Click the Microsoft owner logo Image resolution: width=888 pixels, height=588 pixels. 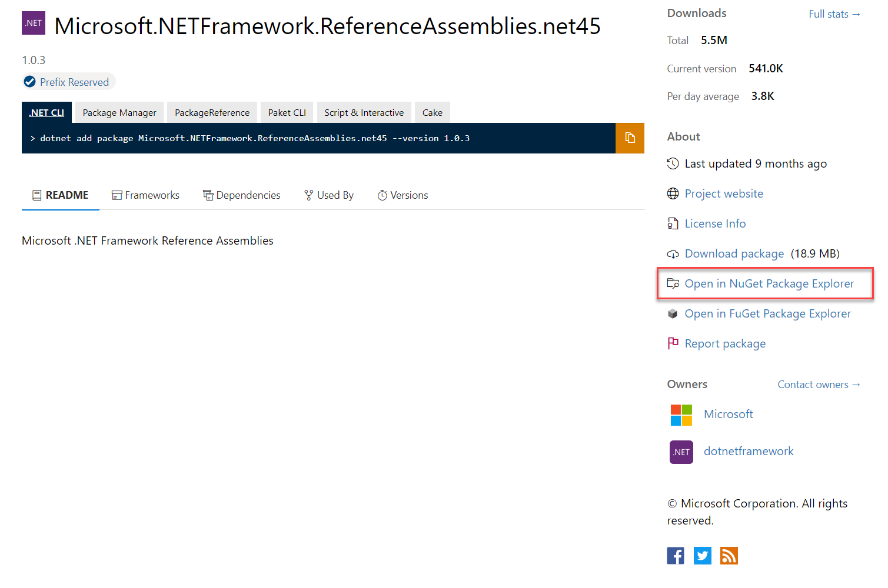pos(681,415)
